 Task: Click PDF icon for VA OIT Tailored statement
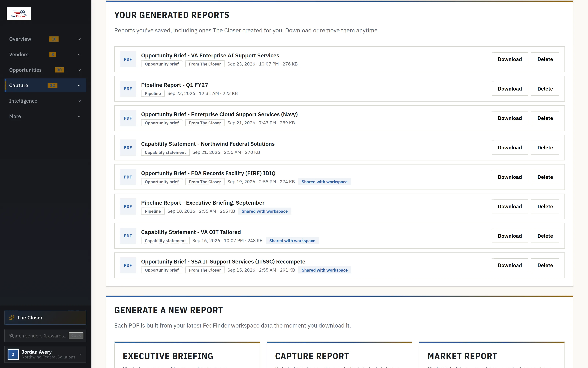(128, 236)
